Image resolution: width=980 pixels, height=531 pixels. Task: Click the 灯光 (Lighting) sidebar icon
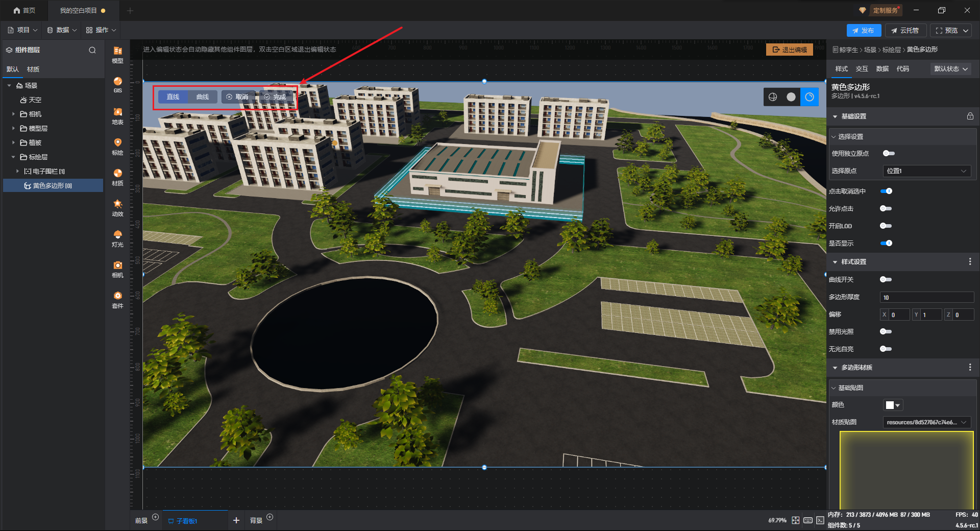(117, 238)
